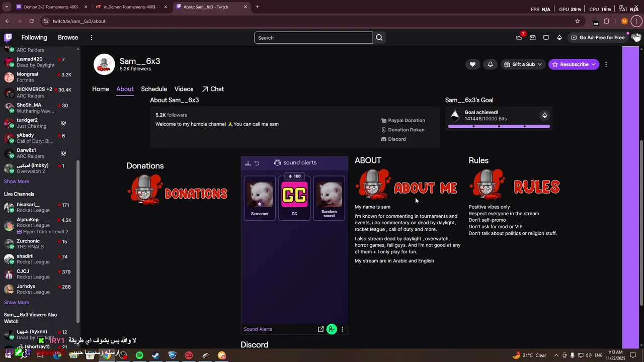Open the browser extensions puzzle icon

pyautogui.click(x=607, y=21)
